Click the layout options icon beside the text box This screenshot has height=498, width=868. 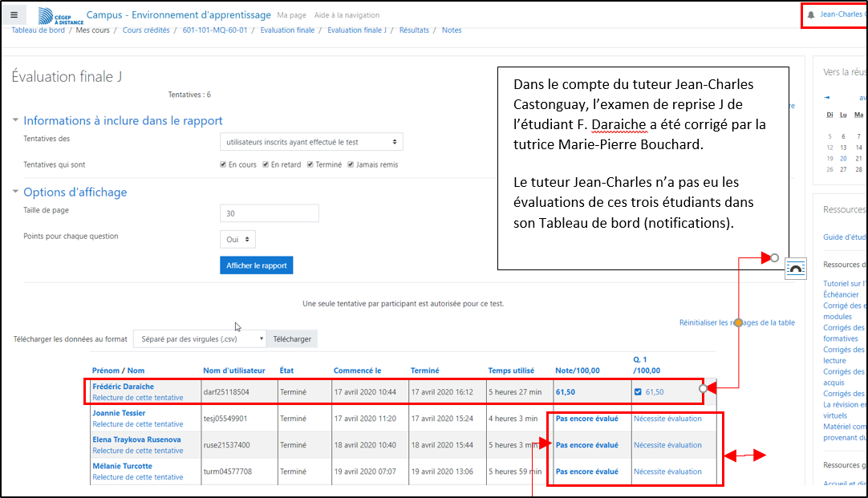tap(795, 269)
